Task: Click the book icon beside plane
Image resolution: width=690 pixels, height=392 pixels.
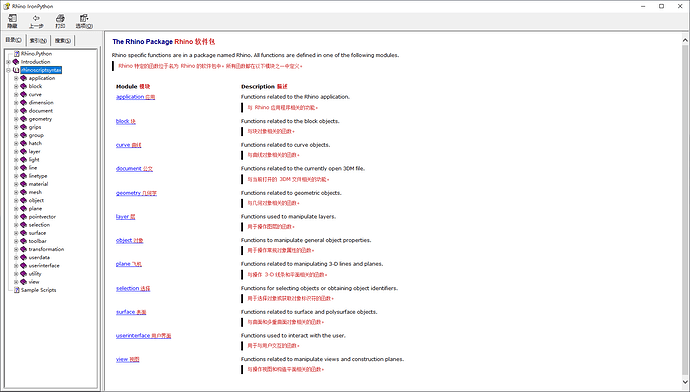Action: click(x=24, y=209)
